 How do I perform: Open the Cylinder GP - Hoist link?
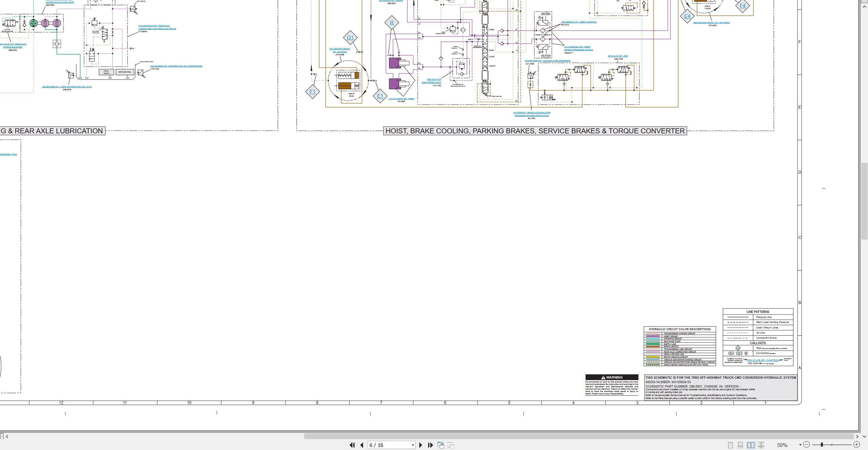(x=401, y=99)
